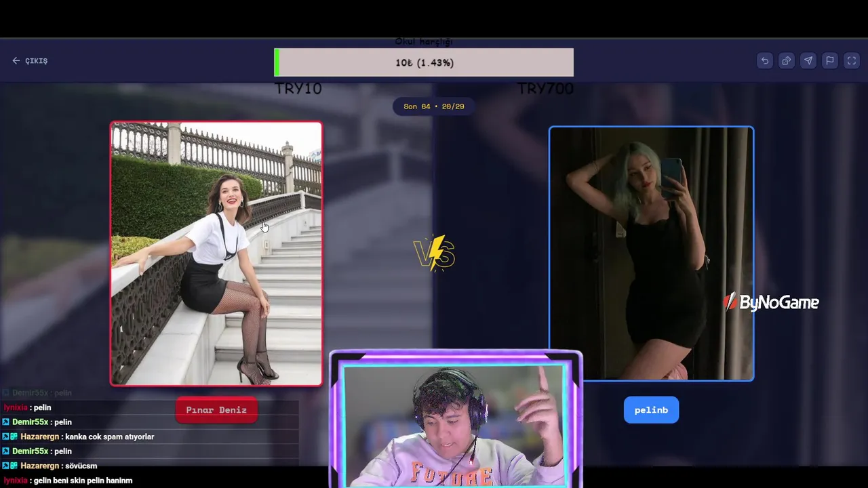
Task: Undo the last pick with the back-arrow icon
Action: (x=765, y=61)
